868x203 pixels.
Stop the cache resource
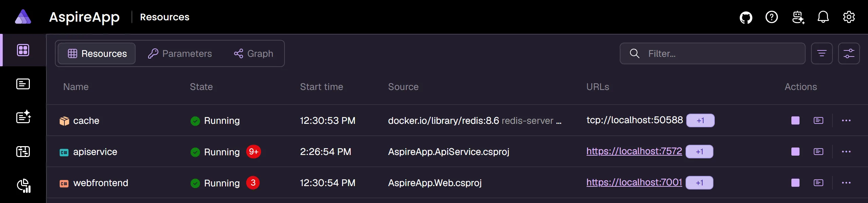pyautogui.click(x=795, y=120)
